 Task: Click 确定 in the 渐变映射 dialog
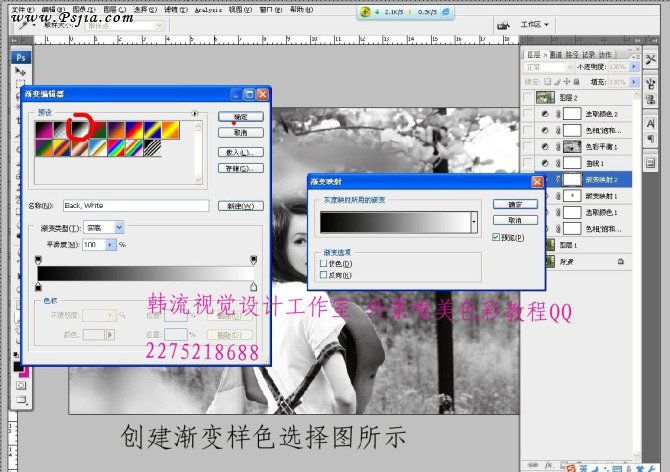pos(515,204)
